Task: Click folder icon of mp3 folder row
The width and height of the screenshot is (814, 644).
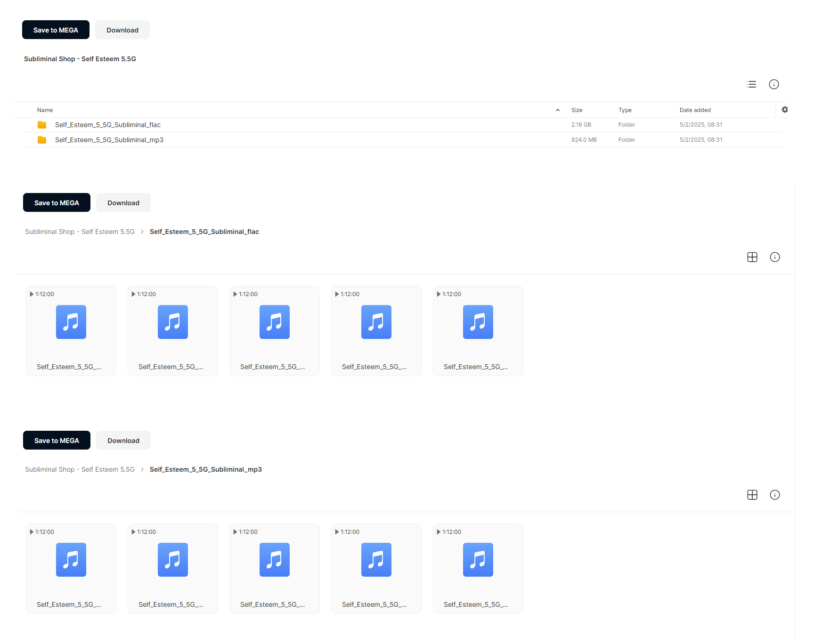Action: (x=42, y=140)
